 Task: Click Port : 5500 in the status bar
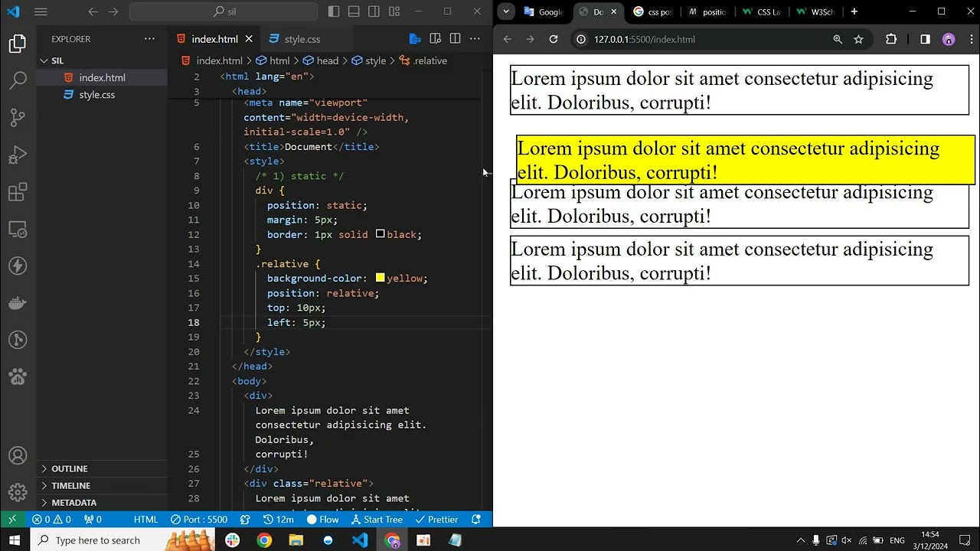click(x=199, y=520)
